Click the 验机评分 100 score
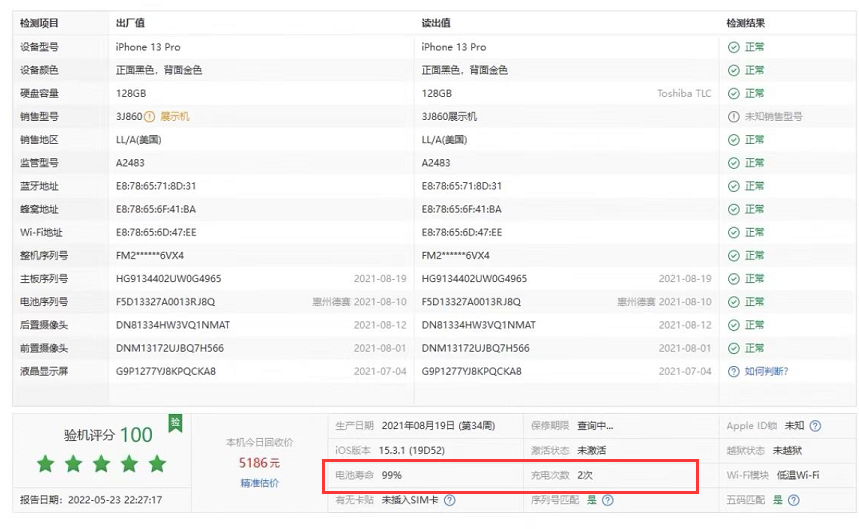Viewport: 859px width, 529px height. (108, 435)
